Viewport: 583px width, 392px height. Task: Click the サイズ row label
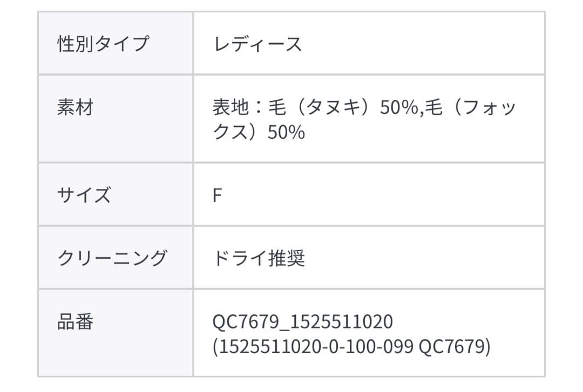pos(84,195)
